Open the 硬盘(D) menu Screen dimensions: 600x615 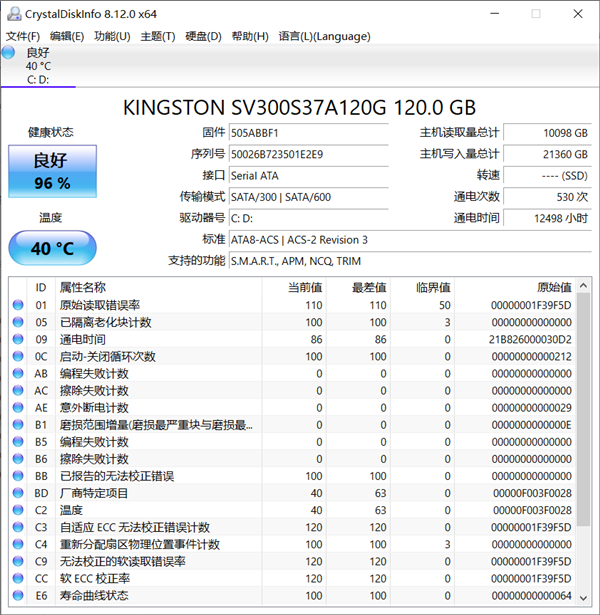203,36
